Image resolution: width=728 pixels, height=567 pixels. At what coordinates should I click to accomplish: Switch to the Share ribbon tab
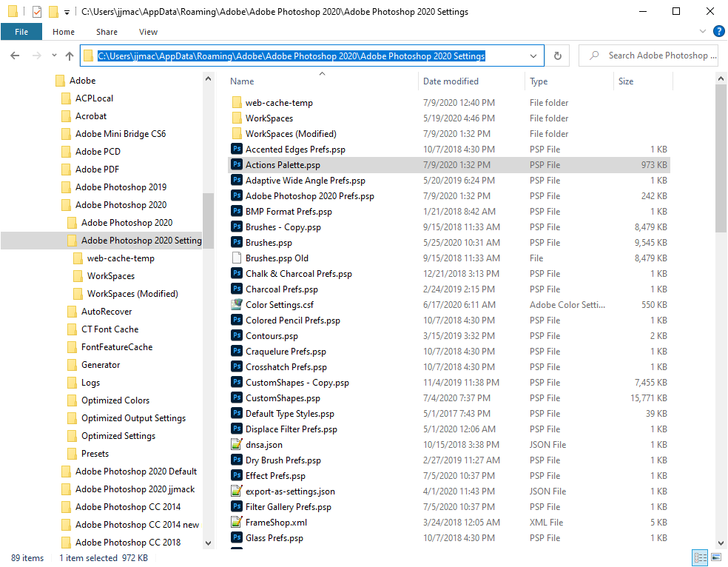[x=107, y=32]
